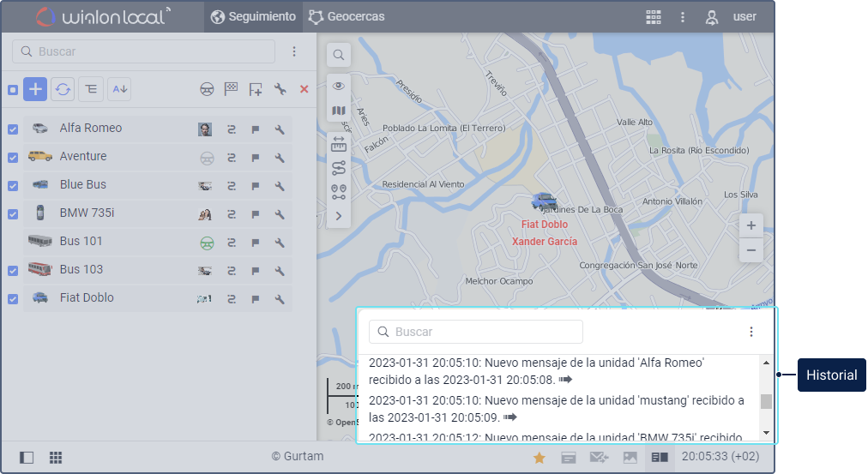Select the Alfa Romeo unit name
Viewport: 868px width, 474px height.
(x=91, y=128)
